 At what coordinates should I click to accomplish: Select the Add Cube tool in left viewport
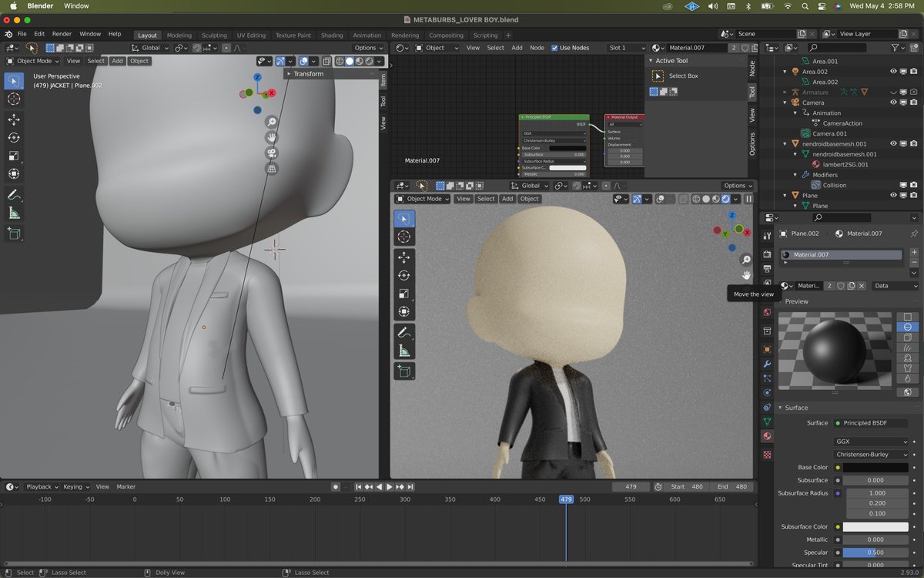tap(14, 233)
